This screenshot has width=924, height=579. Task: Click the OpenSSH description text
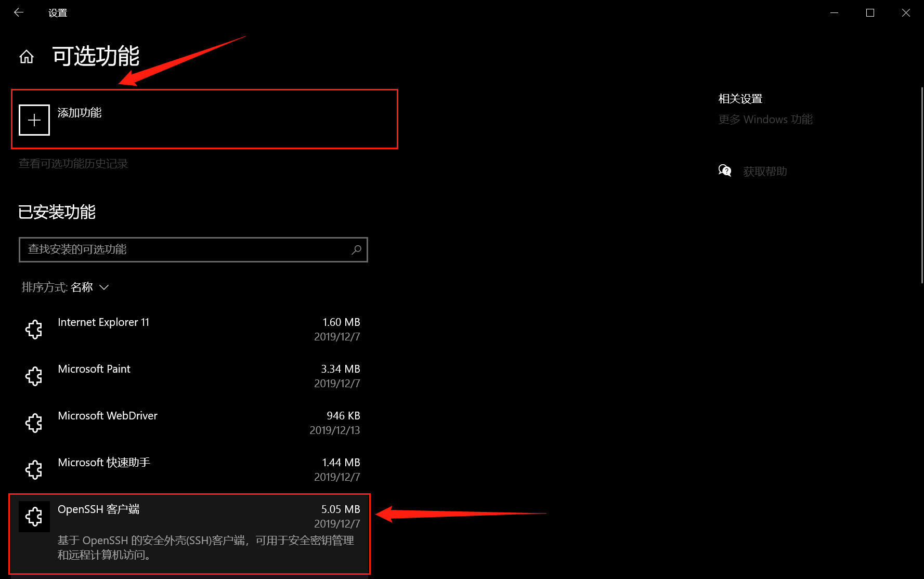[x=206, y=548]
